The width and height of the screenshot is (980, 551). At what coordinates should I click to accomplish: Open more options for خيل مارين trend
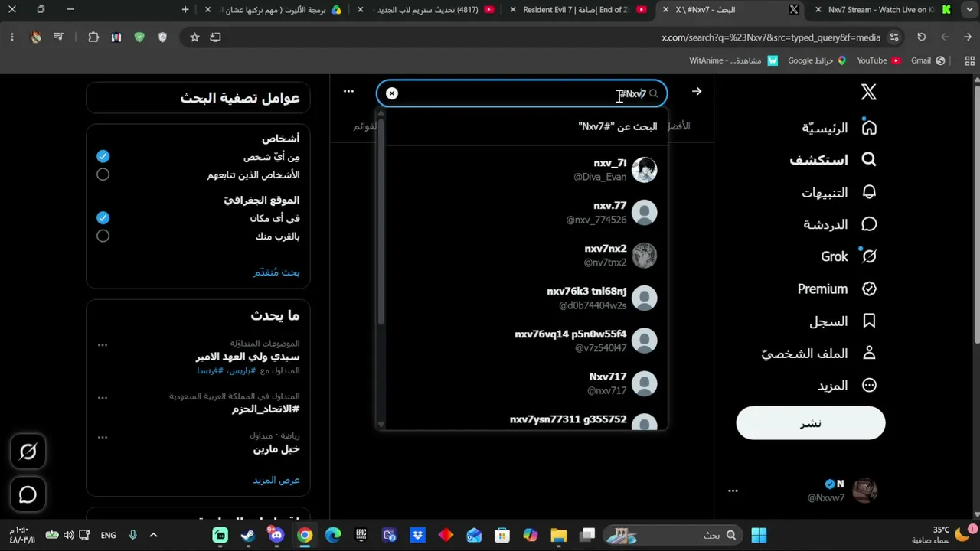[x=103, y=438]
